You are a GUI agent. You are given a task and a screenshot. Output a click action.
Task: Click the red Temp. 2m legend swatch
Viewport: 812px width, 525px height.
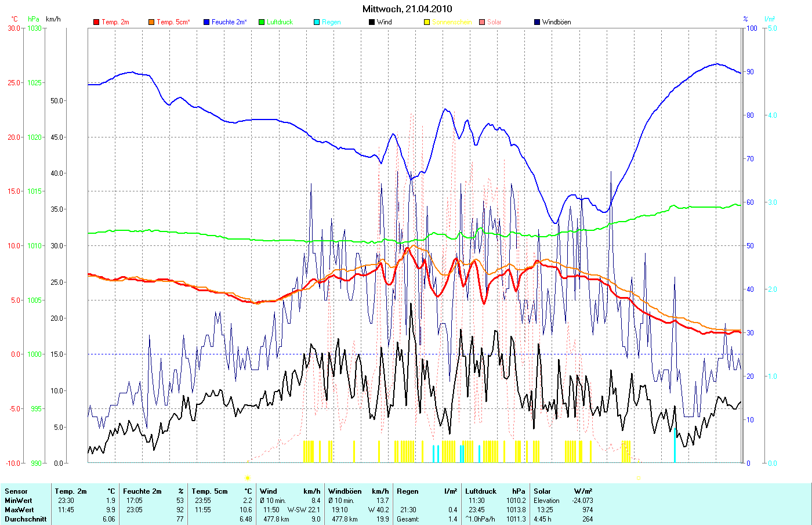click(x=96, y=22)
